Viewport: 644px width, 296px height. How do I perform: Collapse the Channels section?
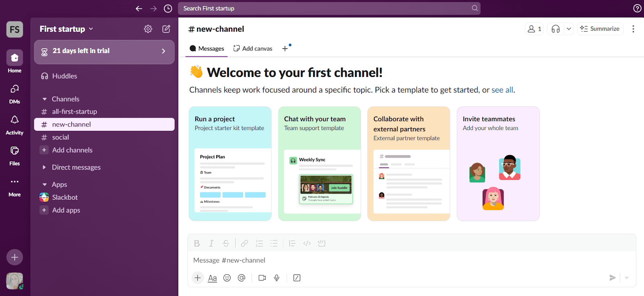(x=45, y=99)
